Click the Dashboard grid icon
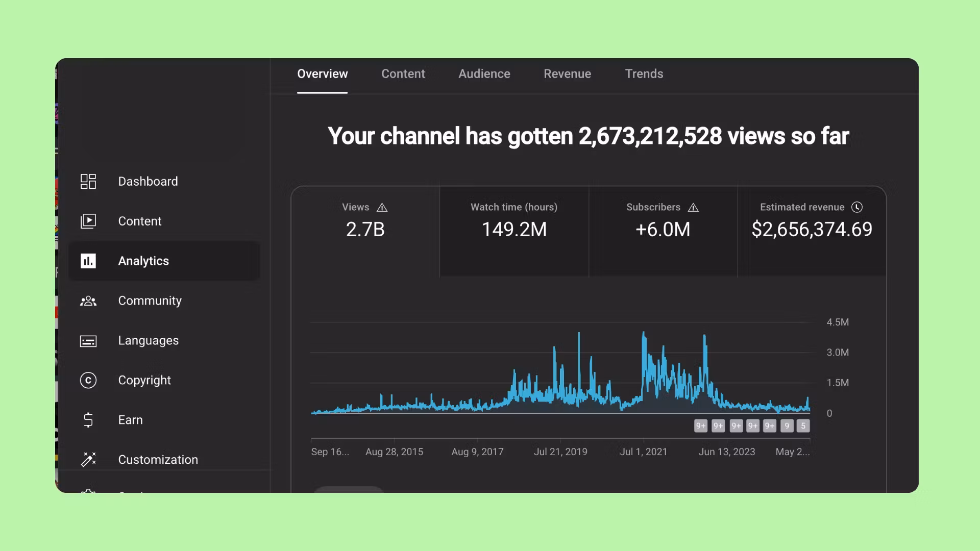This screenshot has width=980, height=551. tap(88, 181)
